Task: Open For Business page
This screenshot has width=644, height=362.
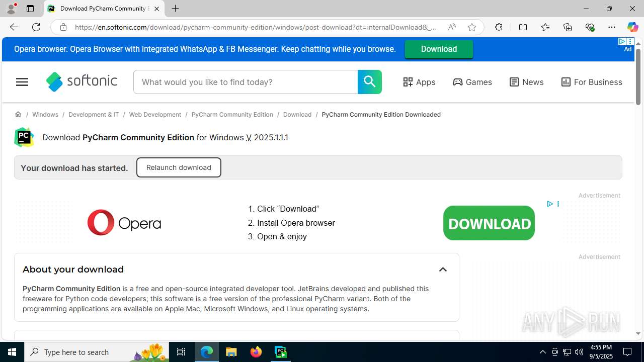Action: 592,82
